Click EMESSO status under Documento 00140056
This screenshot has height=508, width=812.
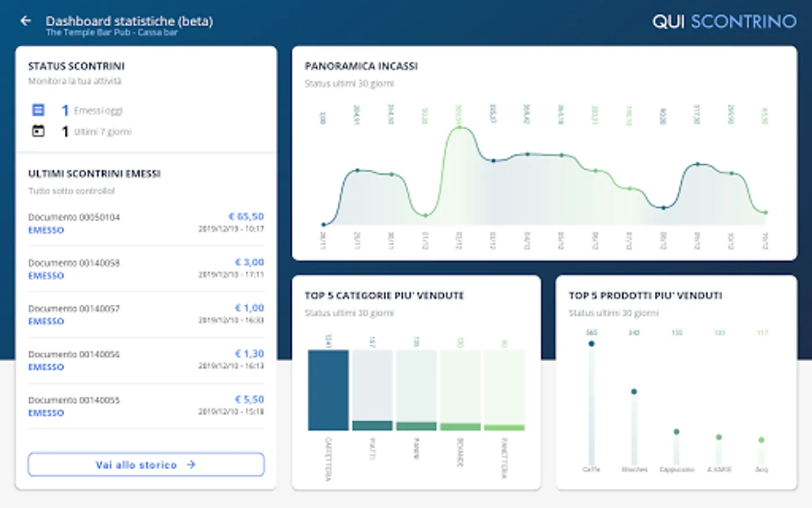coord(46,367)
